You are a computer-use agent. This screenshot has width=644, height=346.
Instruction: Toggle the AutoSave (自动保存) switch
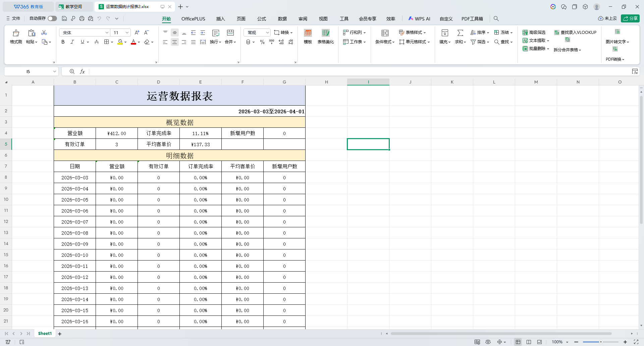point(52,19)
